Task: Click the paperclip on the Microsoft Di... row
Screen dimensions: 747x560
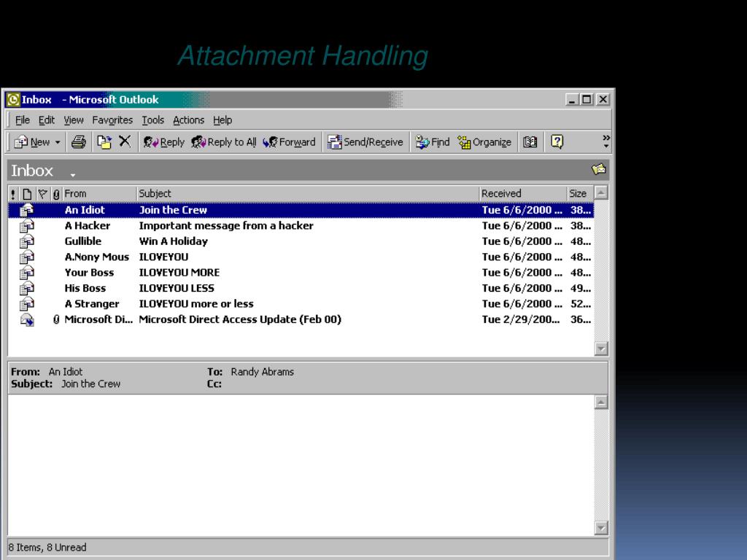Action: (x=56, y=319)
